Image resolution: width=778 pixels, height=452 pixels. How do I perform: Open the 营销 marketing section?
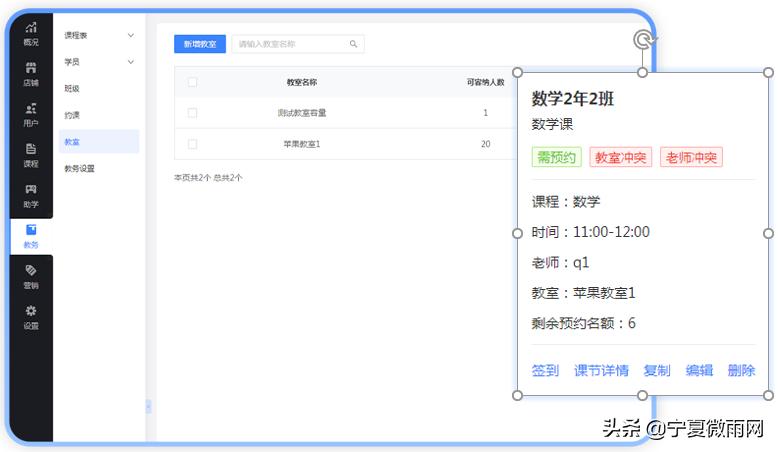[31, 277]
